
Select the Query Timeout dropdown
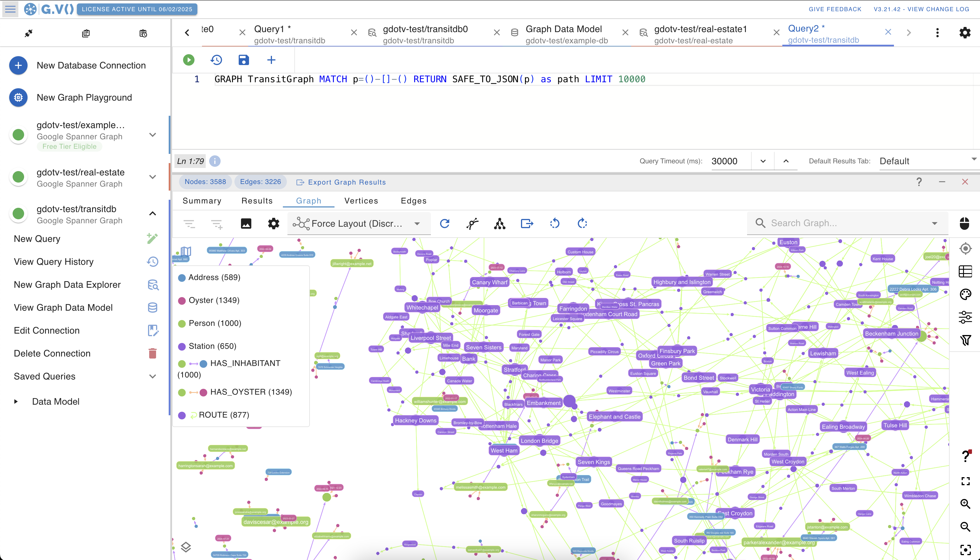(762, 161)
